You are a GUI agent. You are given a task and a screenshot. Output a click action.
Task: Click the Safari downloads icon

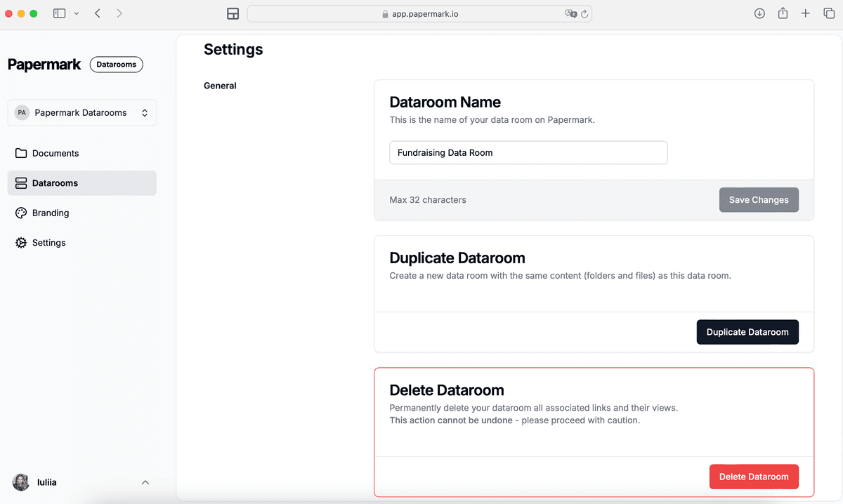759,13
